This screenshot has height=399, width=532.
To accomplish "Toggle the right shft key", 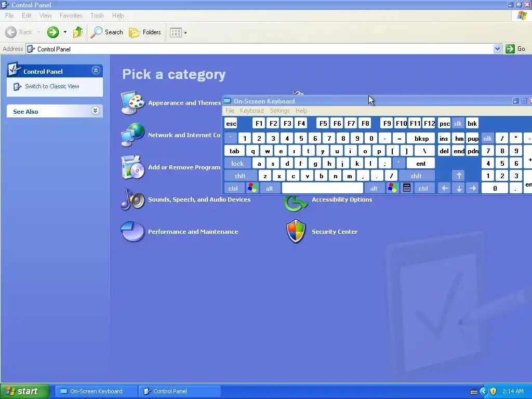I will pyautogui.click(x=416, y=176).
